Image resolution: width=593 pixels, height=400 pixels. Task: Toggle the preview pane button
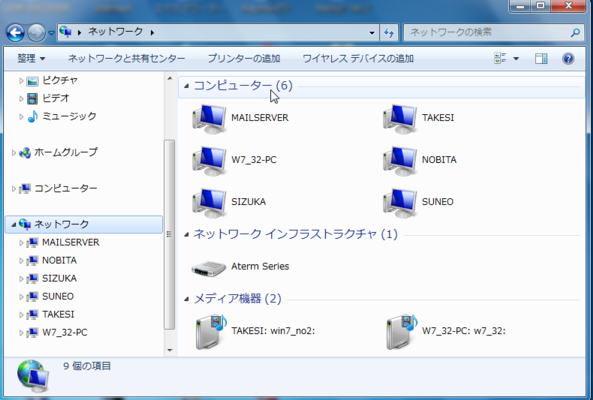point(541,59)
